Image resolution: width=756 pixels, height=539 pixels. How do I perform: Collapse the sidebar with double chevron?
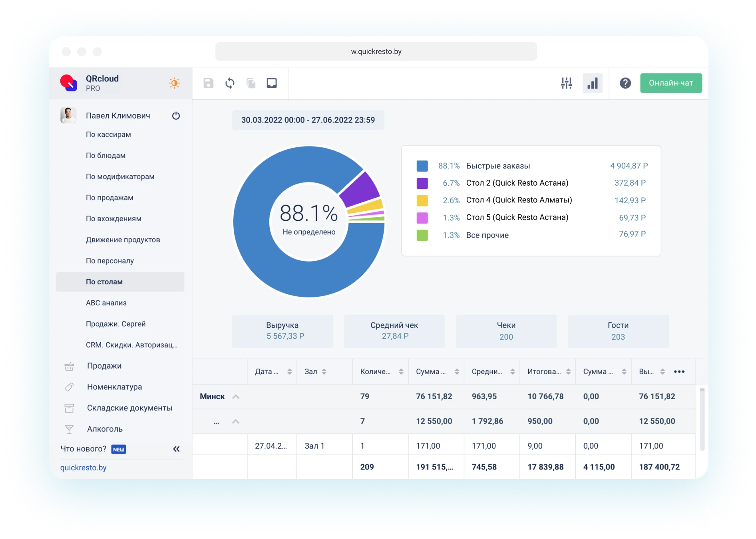pyautogui.click(x=176, y=449)
